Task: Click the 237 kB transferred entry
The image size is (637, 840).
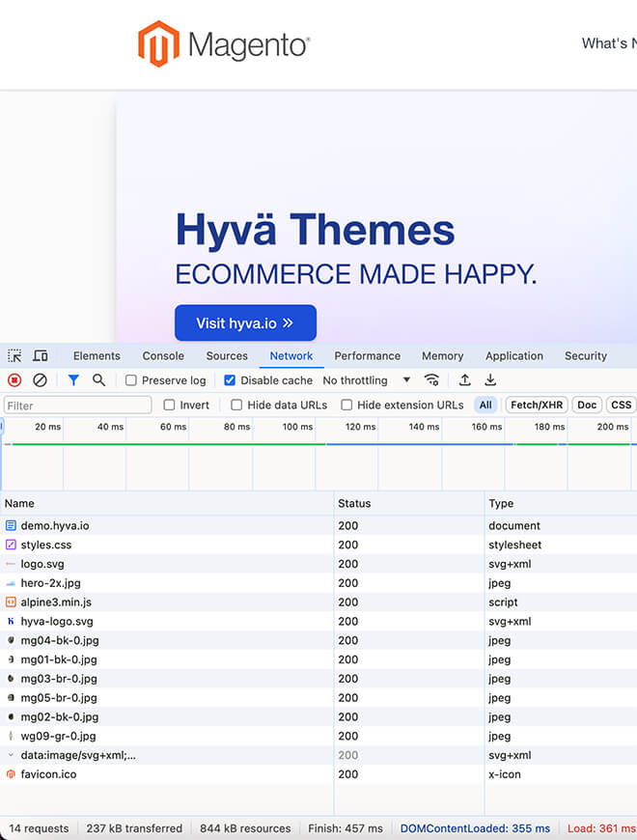Action: pos(134,828)
